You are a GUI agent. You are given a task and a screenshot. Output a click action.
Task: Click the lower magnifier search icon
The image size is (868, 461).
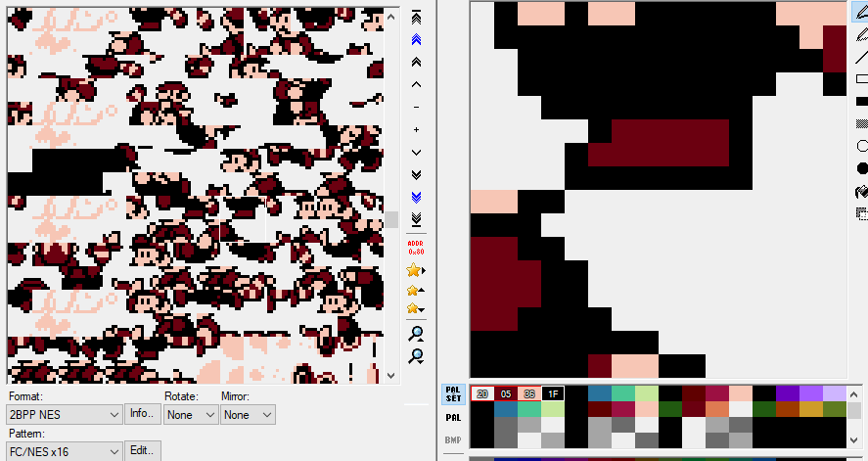[416, 356]
